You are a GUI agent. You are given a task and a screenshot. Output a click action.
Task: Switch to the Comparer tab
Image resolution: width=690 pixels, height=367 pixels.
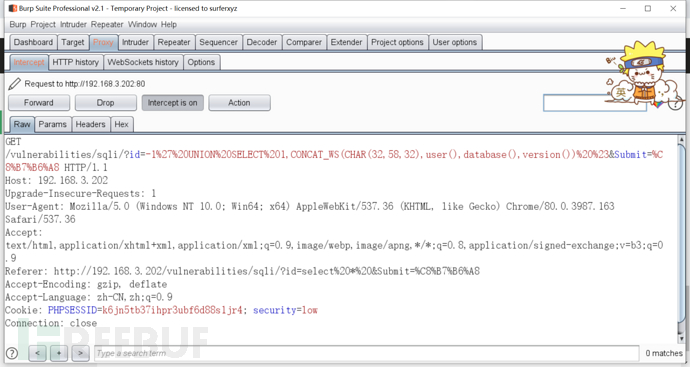pyautogui.click(x=304, y=42)
